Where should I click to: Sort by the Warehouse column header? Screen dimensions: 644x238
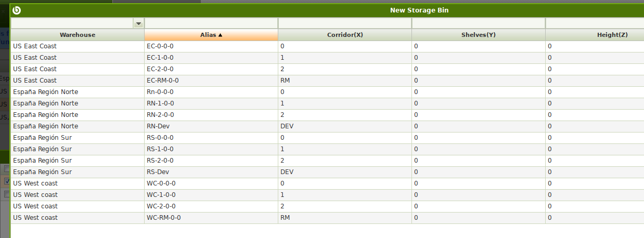coord(78,35)
